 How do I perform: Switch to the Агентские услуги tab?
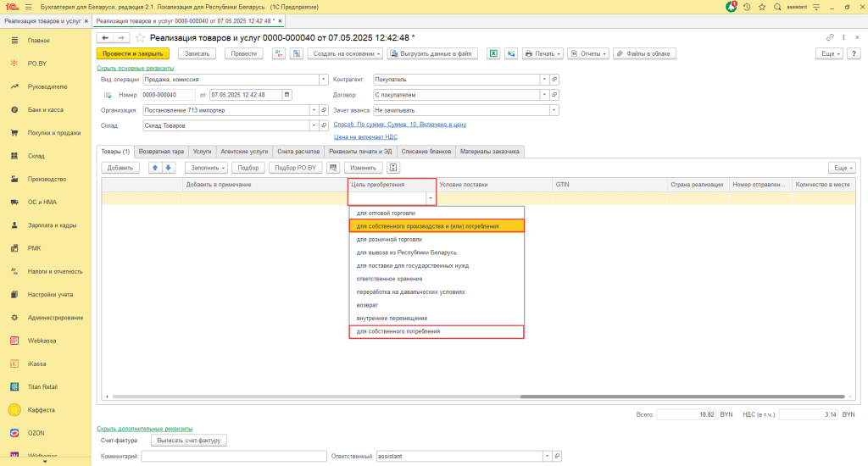coord(244,151)
